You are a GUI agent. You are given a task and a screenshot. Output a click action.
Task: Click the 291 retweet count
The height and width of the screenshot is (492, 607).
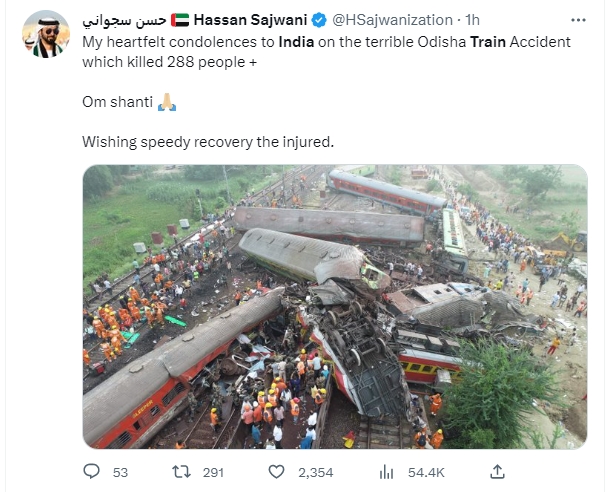point(213,472)
